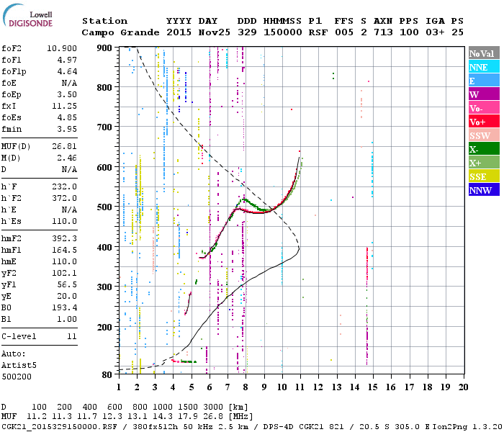Click the fxI value 11.25
Screen dimensions: 504x432
[65, 106]
